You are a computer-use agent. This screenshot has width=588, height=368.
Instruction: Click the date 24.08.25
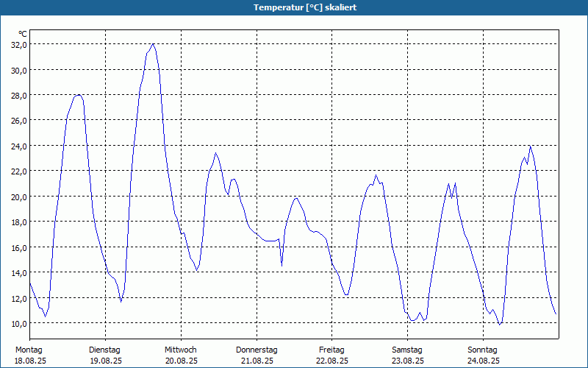coord(484,361)
